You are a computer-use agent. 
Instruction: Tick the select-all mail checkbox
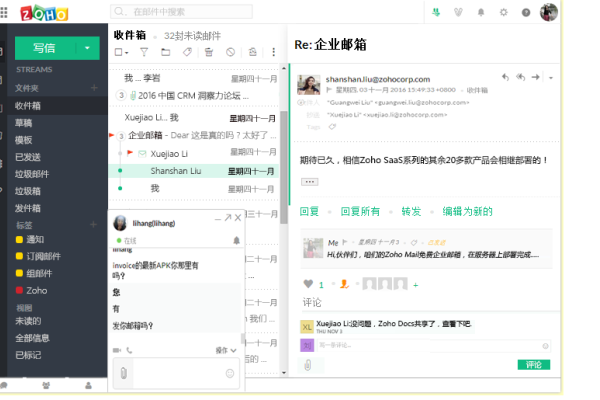119,52
